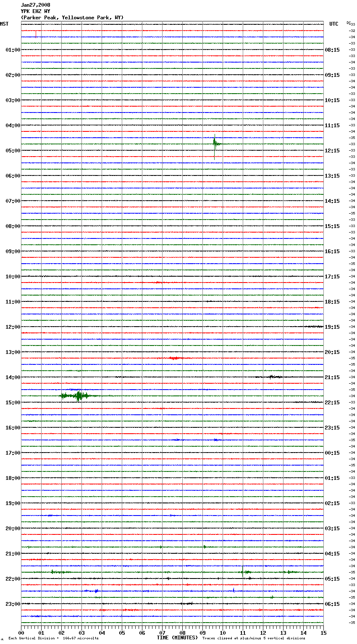Click the MST timezone header label
Viewport: 357px width, 644px height.
coord(4,24)
